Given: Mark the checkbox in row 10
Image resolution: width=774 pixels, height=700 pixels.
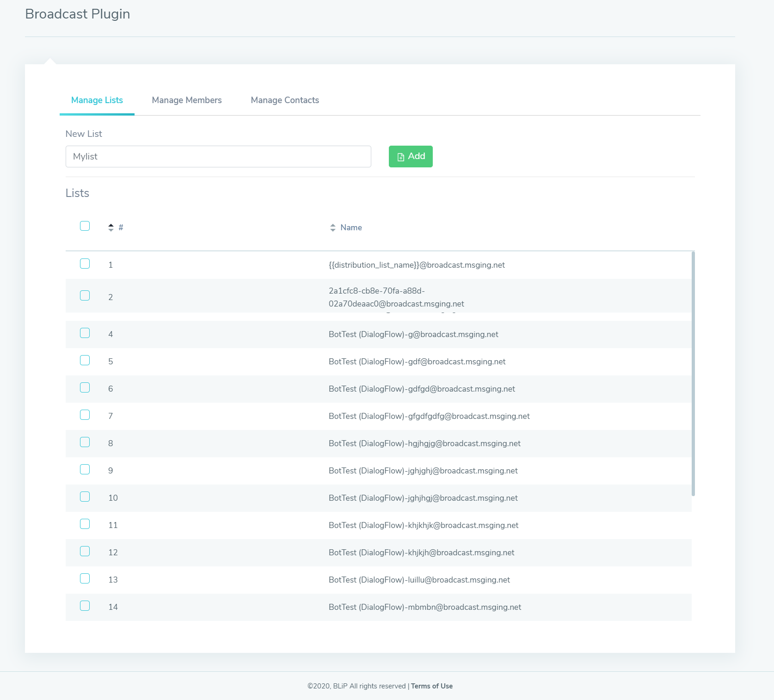Looking at the screenshot, I should pos(85,497).
